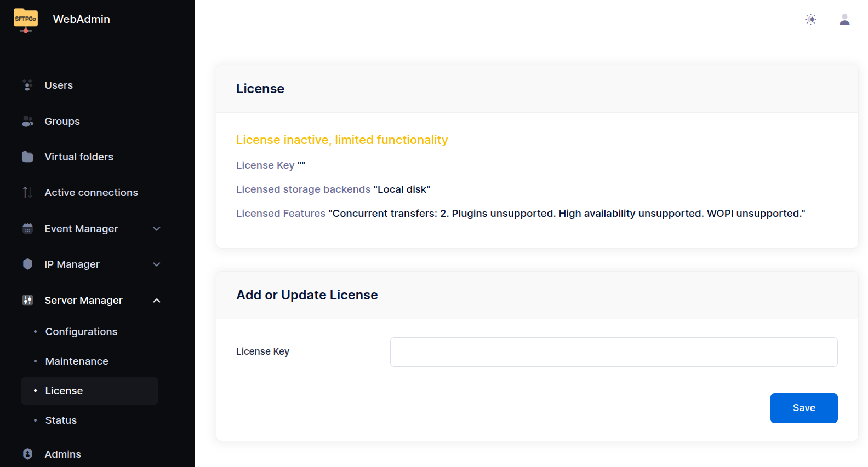The height and width of the screenshot is (467, 868).
Task: Click the WebAdmin title link
Action: 82,19
